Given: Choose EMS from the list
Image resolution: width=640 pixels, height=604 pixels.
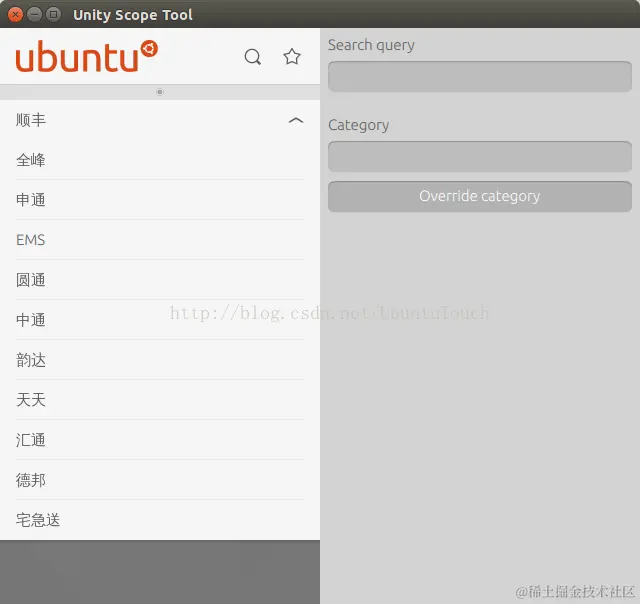Looking at the screenshot, I should (x=160, y=240).
